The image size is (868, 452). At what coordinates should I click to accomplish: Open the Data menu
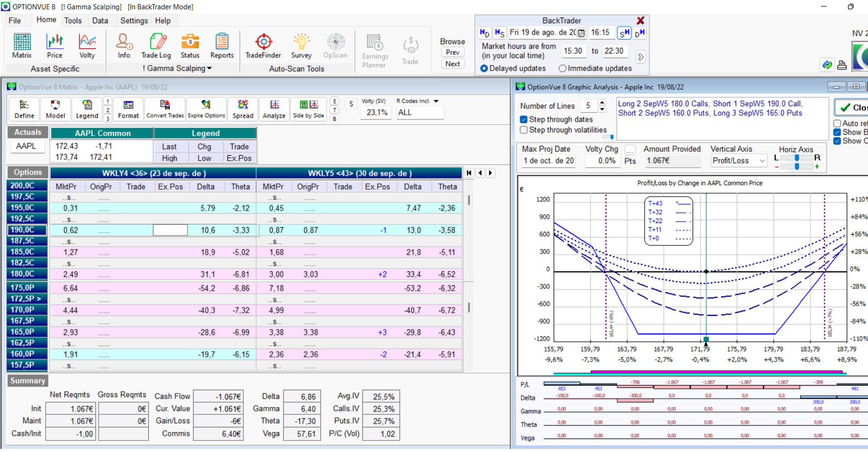[100, 21]
